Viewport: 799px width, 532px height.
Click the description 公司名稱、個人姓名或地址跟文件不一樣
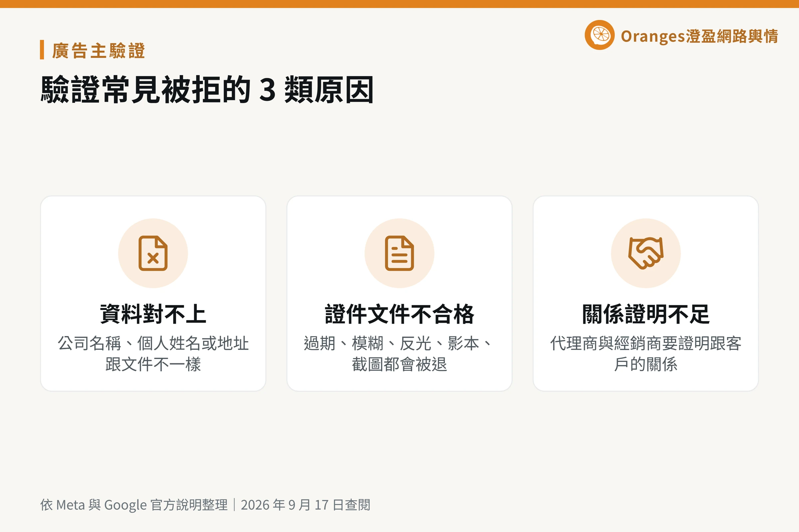[x=153, y=354]
